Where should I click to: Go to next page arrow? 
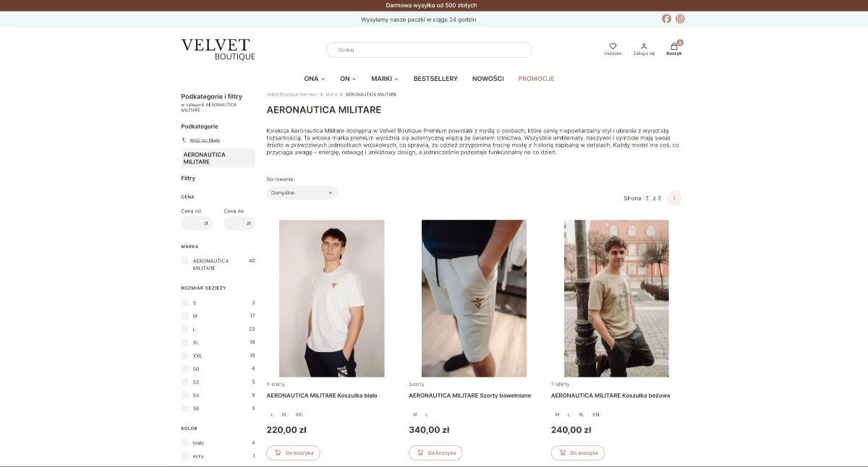[x=674, y=198]
